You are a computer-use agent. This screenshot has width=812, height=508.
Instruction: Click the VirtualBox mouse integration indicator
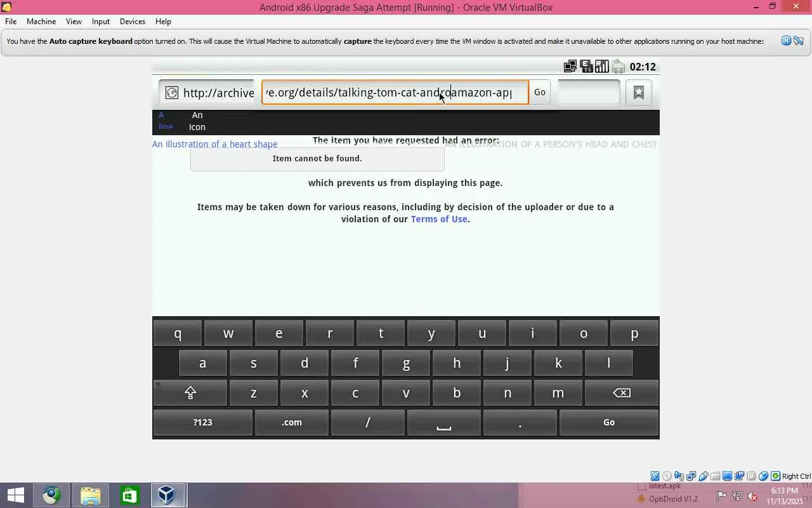[763, 476]
